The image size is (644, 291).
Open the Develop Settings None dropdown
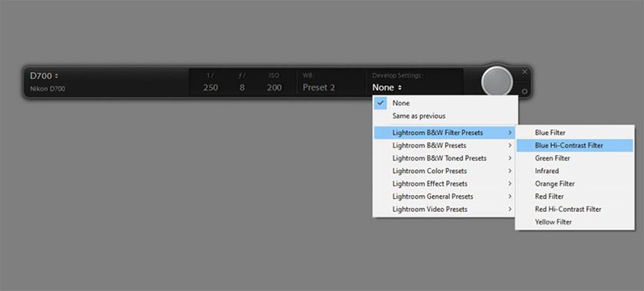pyautogui.click(x=387, y=88)
